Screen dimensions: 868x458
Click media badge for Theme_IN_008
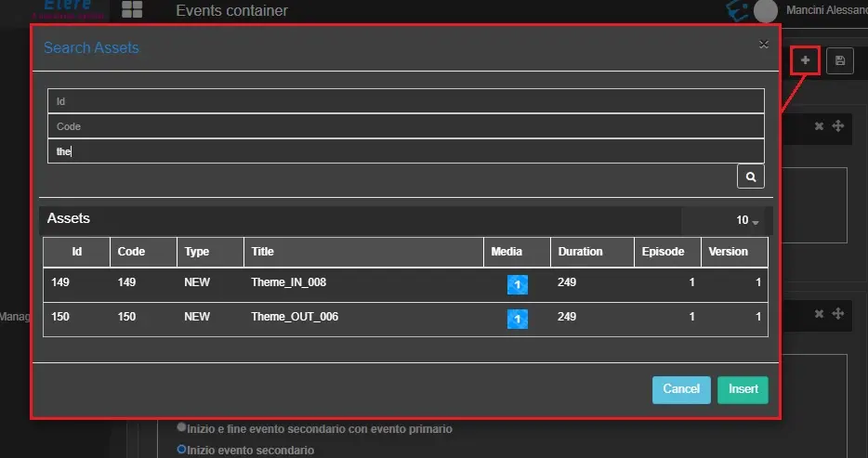[517, 284]
